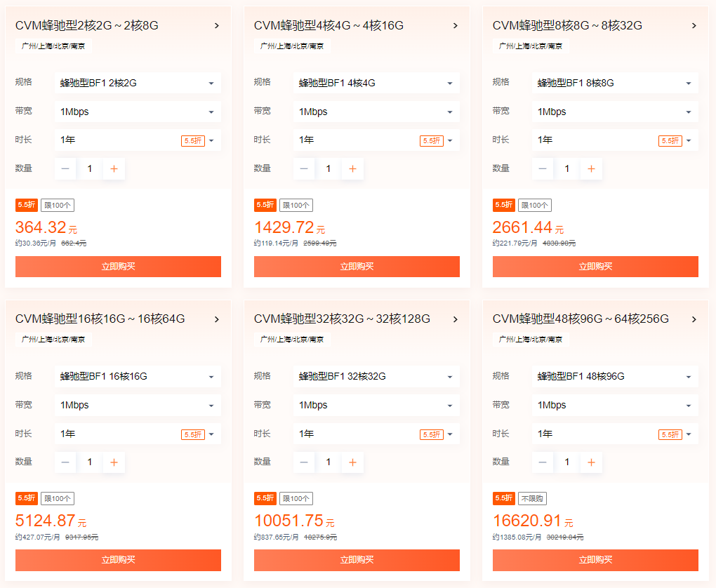Decrease quantity with minus in 16核16G card
Screen dimensions: 716x588
pyautogui.click(x=65, y=462)
